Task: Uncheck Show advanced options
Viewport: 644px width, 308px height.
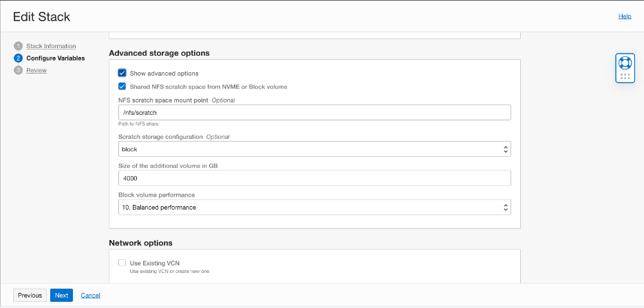Action: (x=122, y=73)
